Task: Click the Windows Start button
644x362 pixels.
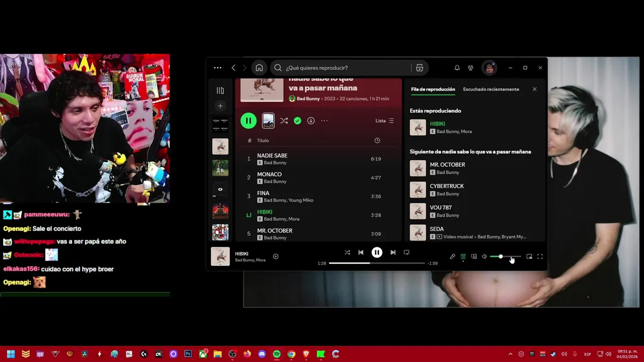Action: pyautogui.click(x=11, y=354)
